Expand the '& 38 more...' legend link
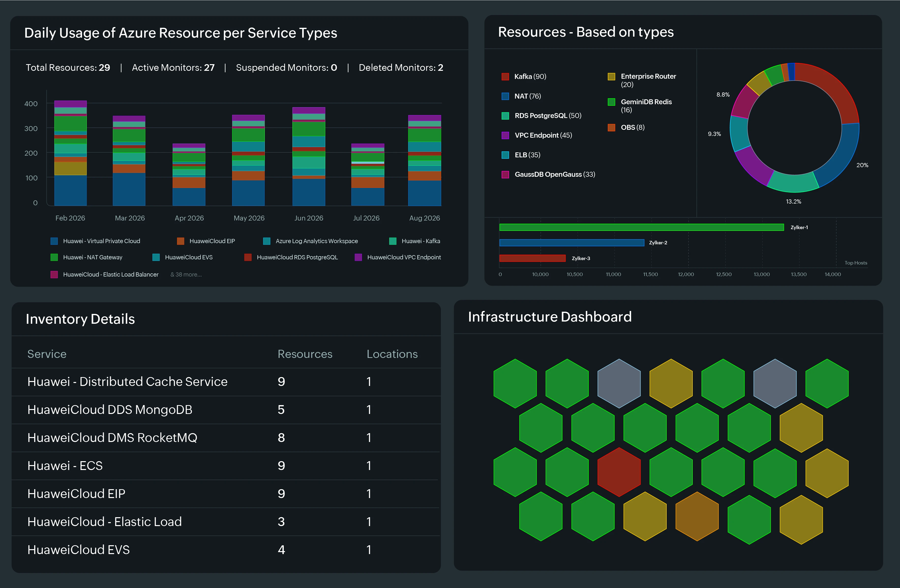Image resolution: width=900 pixels, height=588 pixels. coord(186,275)
